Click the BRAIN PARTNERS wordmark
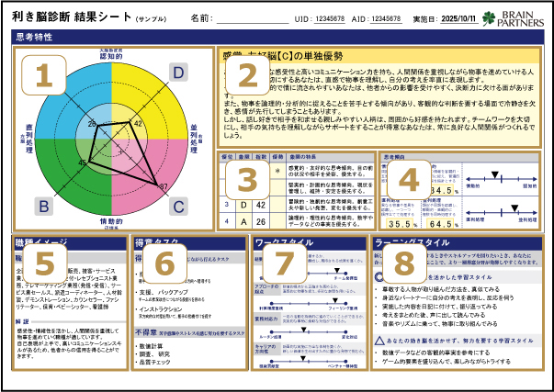 520,18
